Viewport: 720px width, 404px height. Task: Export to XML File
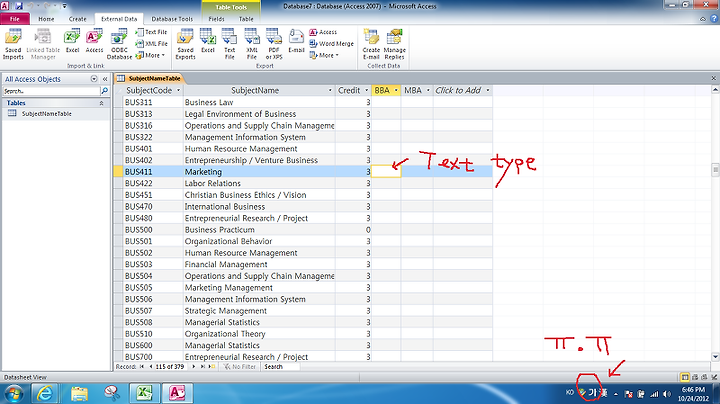click(252, 44)
